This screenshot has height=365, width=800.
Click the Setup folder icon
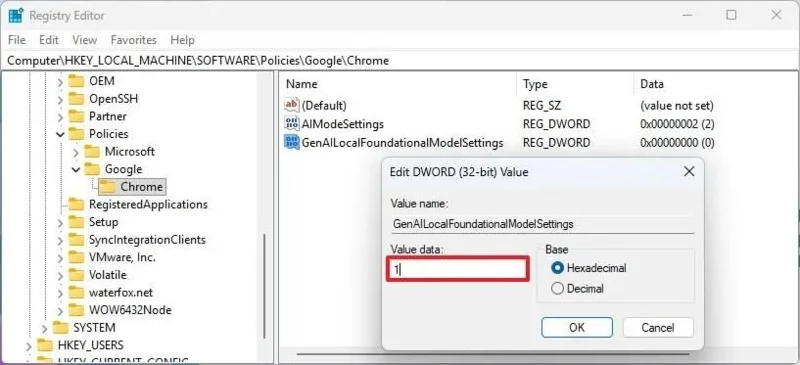pyautogui.click(x=76, y=222)
